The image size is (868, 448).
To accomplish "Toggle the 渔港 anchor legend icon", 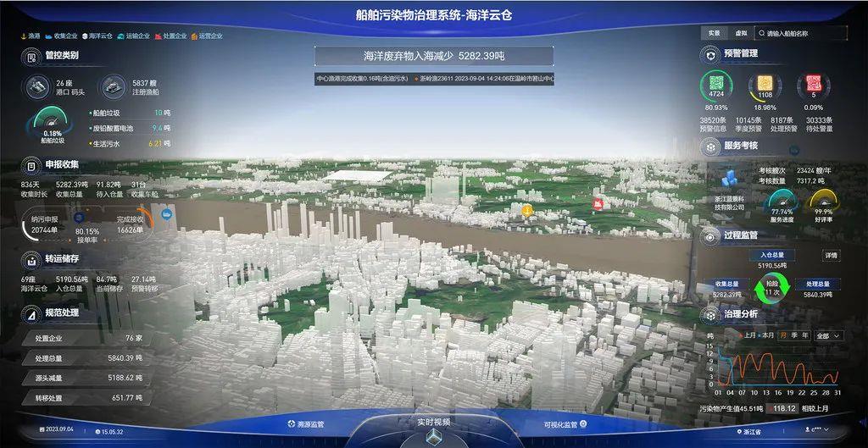I will click(24, 36).
